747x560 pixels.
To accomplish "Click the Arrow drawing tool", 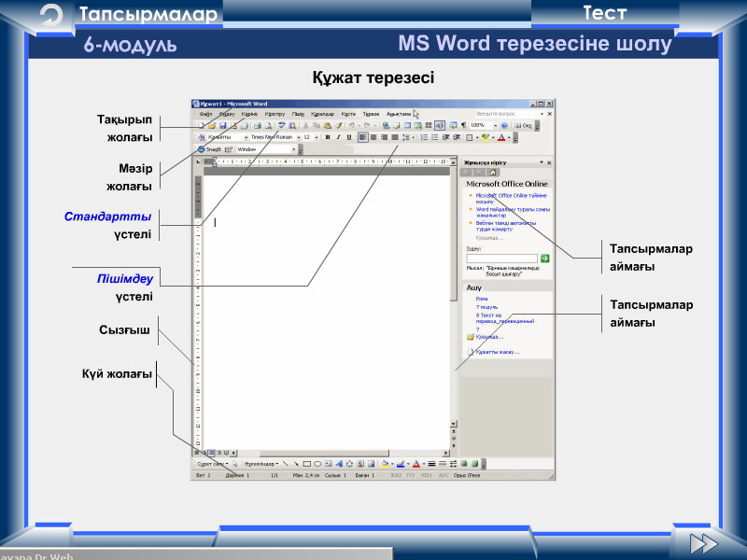I will [296, 464].
